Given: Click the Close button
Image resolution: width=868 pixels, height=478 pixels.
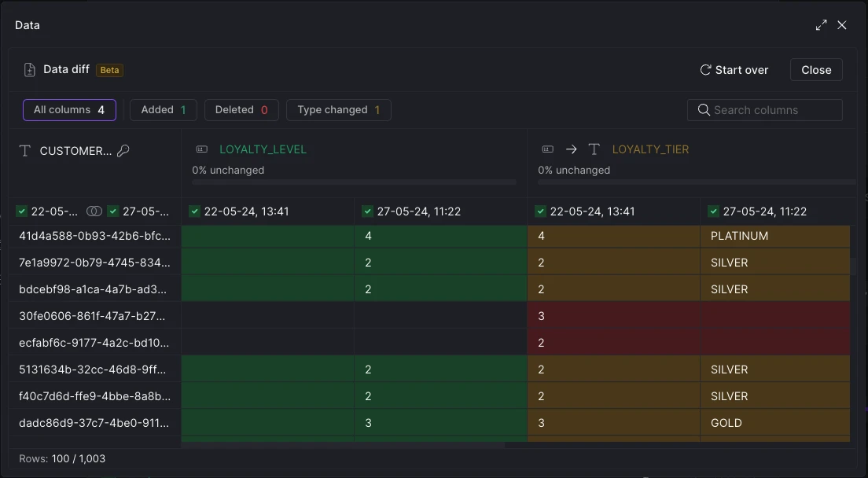Looking at the screenshot, I should pyautogui.click(x=816, y=70).
